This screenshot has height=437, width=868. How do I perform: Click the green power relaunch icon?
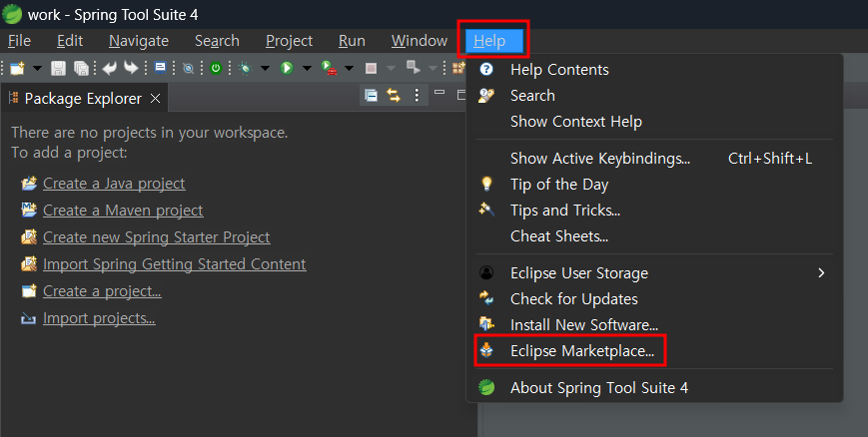tap(216, 68)
